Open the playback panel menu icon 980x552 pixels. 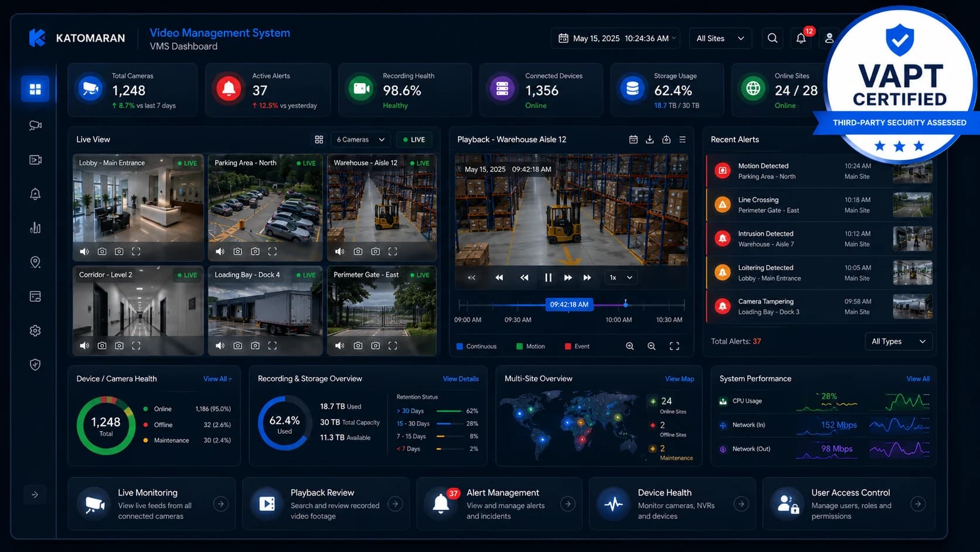(682, 140)
